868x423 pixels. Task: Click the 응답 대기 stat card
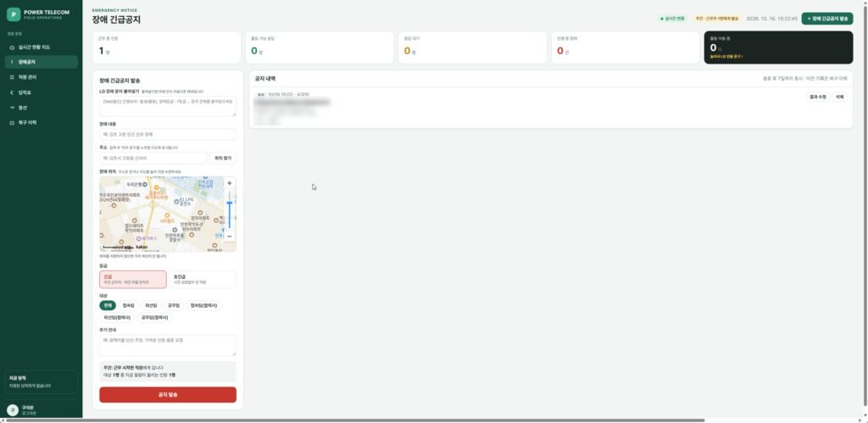[x=473, y=47]
